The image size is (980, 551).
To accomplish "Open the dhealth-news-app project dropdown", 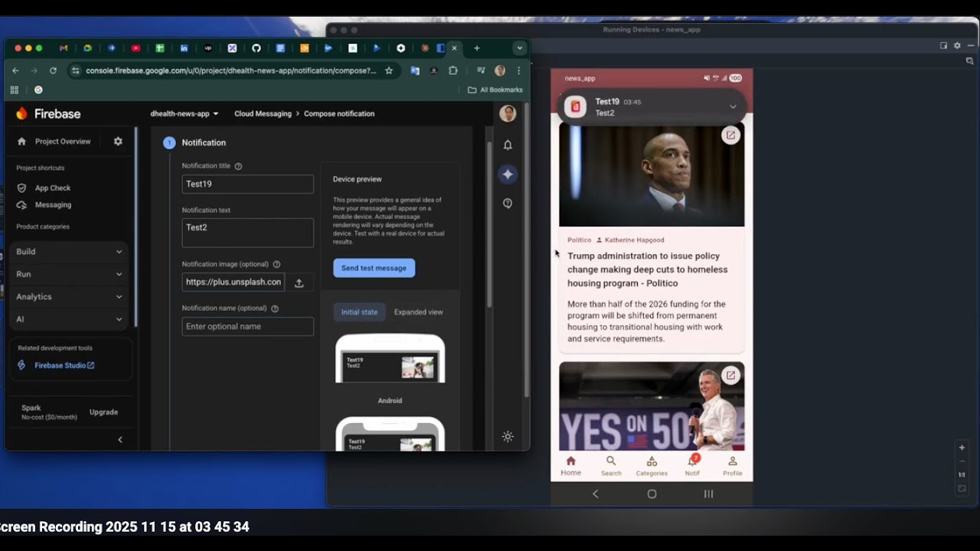I will click(x=185, y=113).
